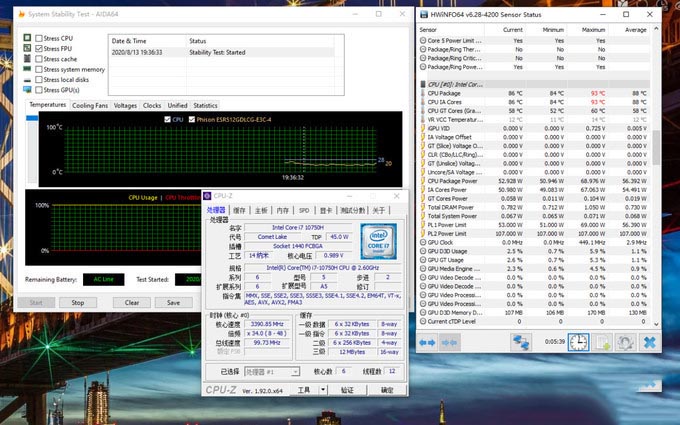Click the clock reset timer icon in HWiNFO64

(579, 343)
